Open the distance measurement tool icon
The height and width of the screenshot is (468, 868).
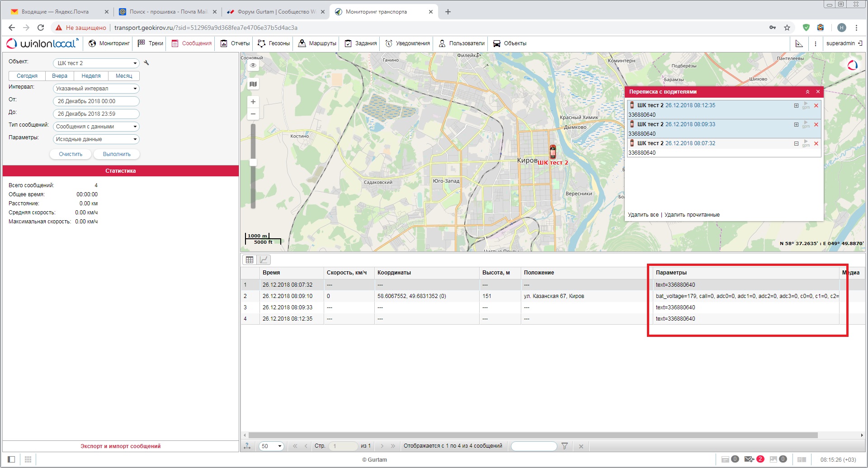(799, 43)
